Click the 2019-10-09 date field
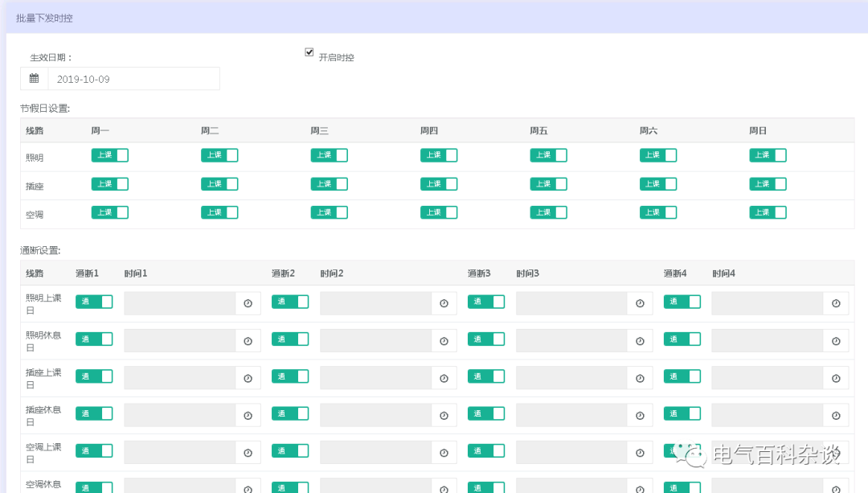868x493 pixels. point(134,79)
